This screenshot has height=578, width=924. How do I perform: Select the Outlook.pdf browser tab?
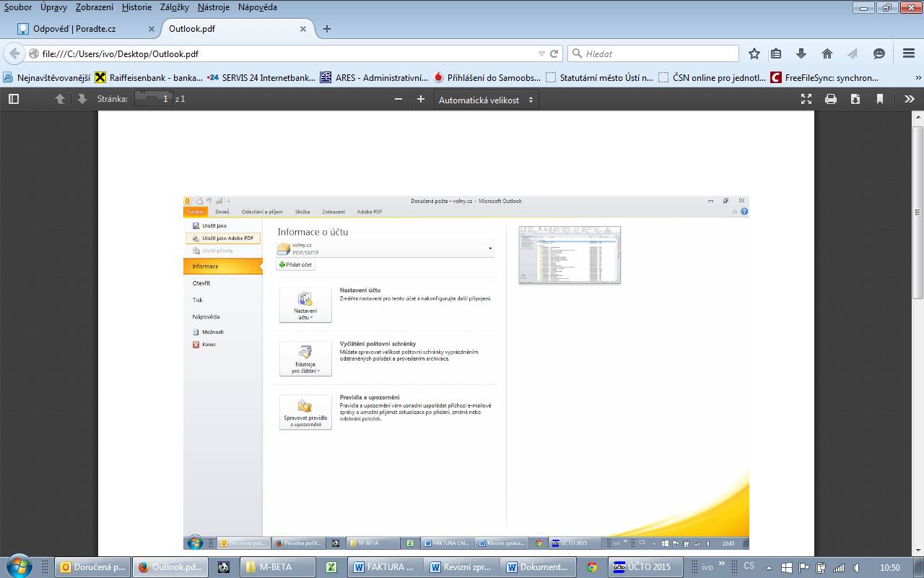pos(237,29)
